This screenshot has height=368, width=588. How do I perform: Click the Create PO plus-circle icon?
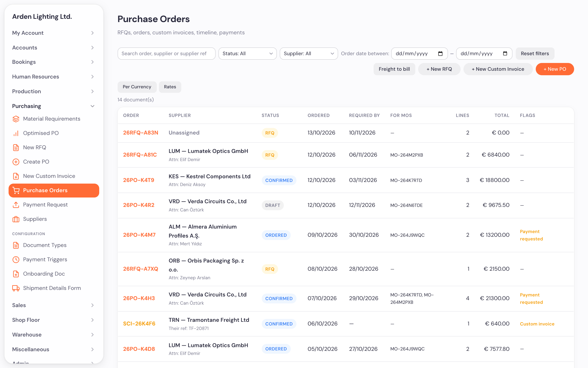16,162
